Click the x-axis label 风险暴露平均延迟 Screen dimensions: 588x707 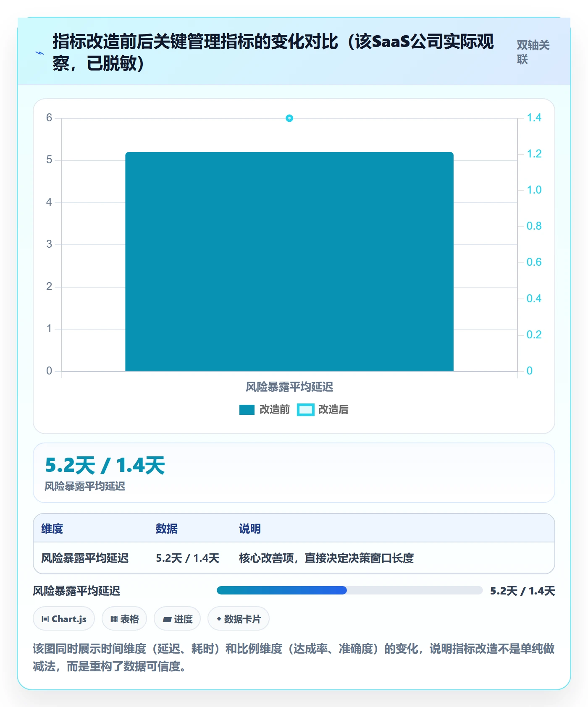[x=289, y=387]
